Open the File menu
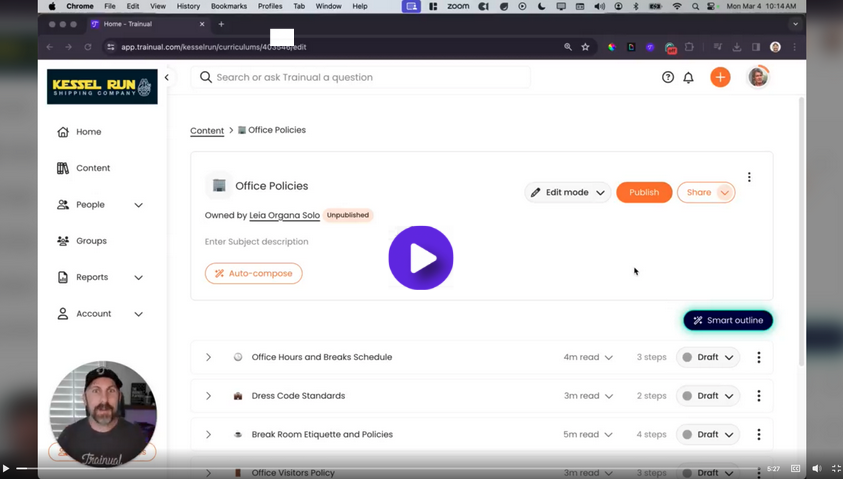843x479 pixels. click(x=110, y=6)
